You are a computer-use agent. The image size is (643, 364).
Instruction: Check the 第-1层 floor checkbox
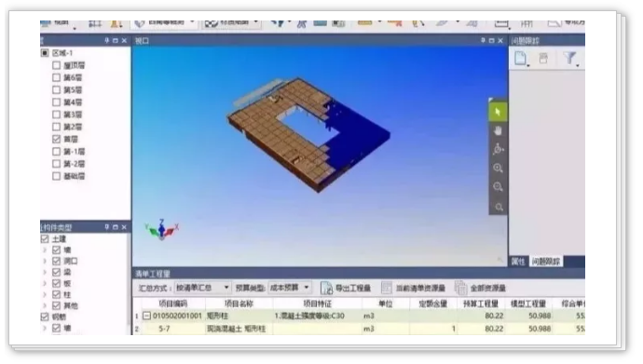[56, 152]
